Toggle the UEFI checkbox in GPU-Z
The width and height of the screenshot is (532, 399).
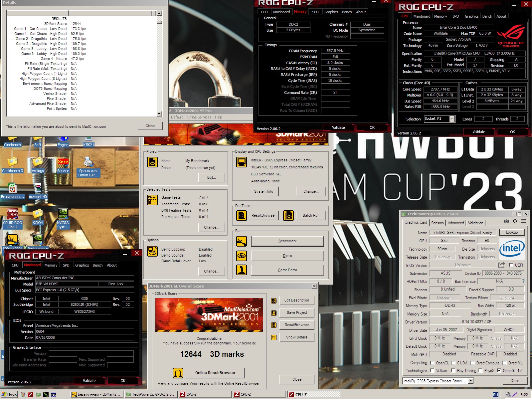click(511, 265)
